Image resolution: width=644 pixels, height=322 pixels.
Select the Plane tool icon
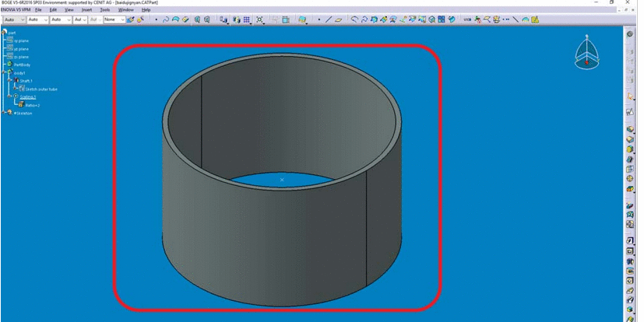click(x=340, y=19)
